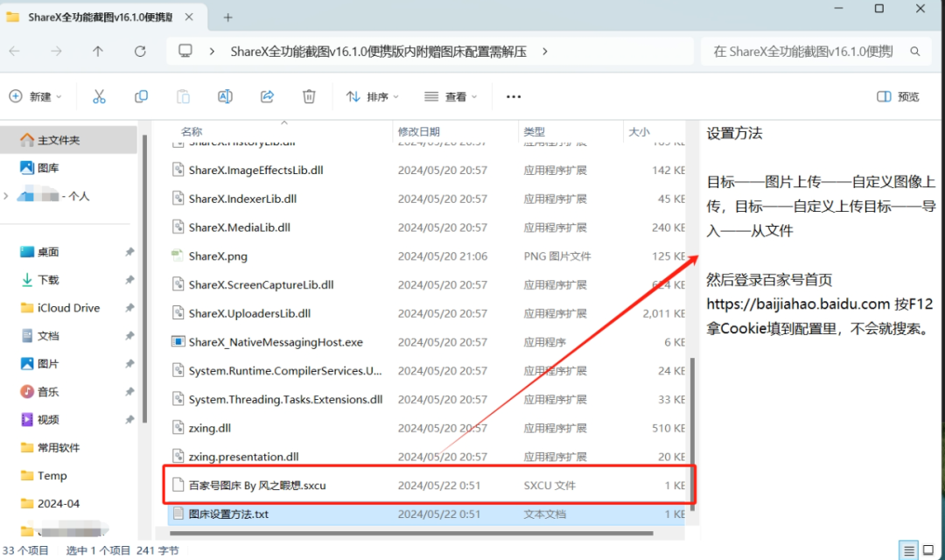The image size is (945, 560).
Task: Open the 排序 sort dropdown
Action: [x=372, y=96]
